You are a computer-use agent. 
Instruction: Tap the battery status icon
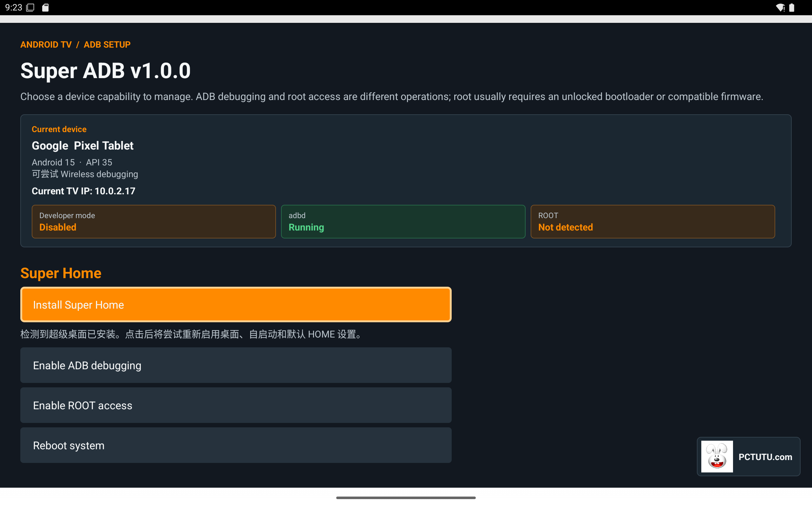click(791, 7)
